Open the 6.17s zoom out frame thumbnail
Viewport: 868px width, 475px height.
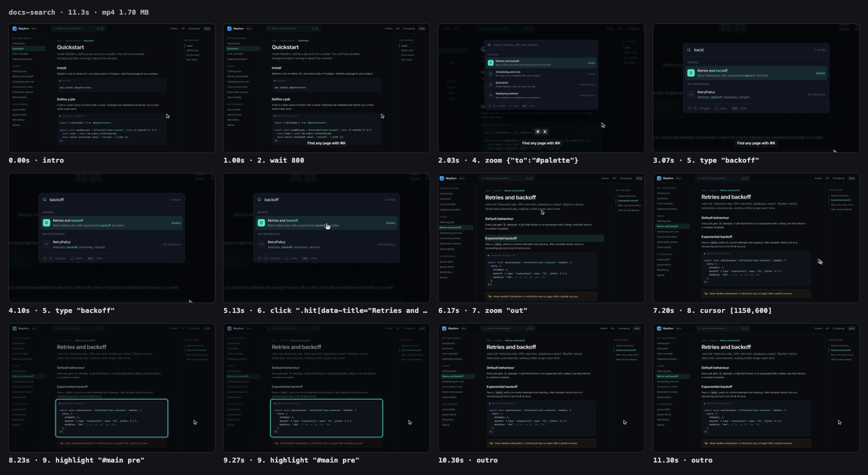pyautogui.click(x=541, y=238)
